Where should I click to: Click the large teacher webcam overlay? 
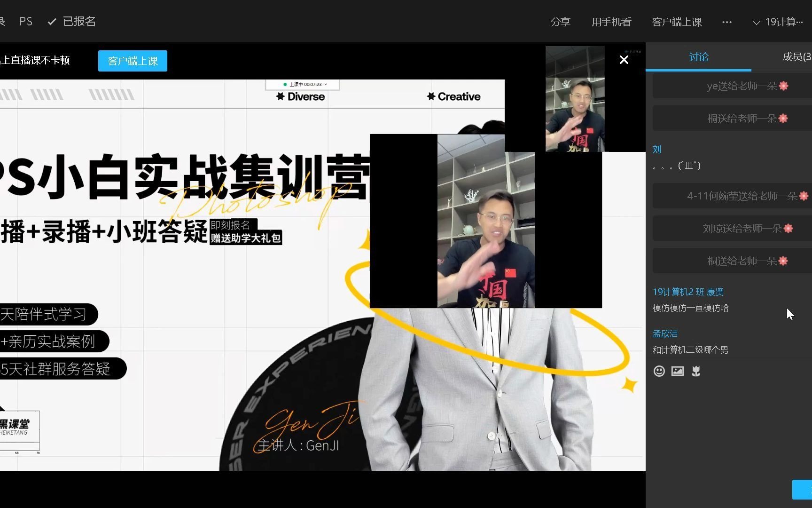click(x=486, y=221)
